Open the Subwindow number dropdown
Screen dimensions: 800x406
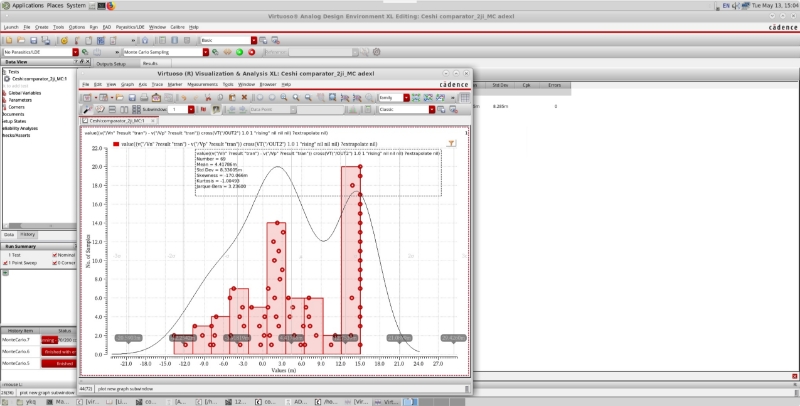point(191,110)
